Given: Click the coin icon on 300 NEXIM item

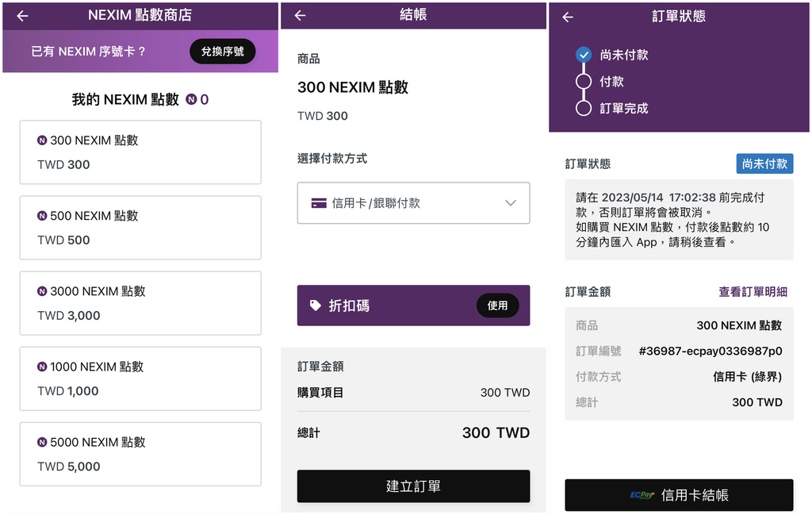Looking at the screenshot, I should coord(42,140).
